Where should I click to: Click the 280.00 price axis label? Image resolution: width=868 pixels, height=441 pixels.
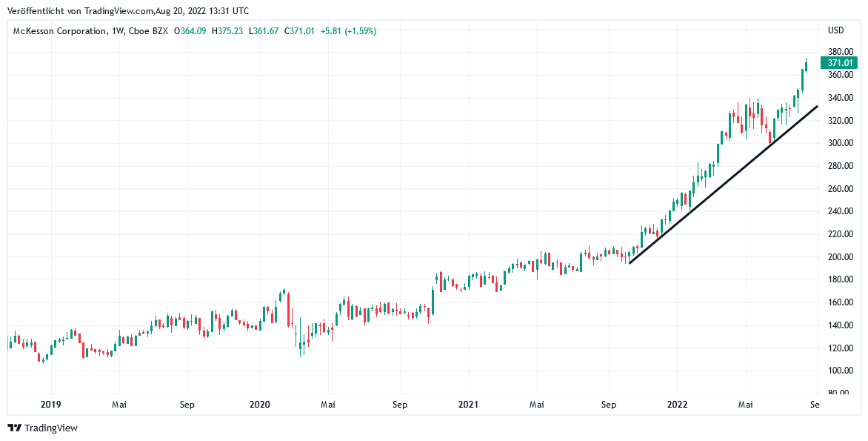(840, 166)
